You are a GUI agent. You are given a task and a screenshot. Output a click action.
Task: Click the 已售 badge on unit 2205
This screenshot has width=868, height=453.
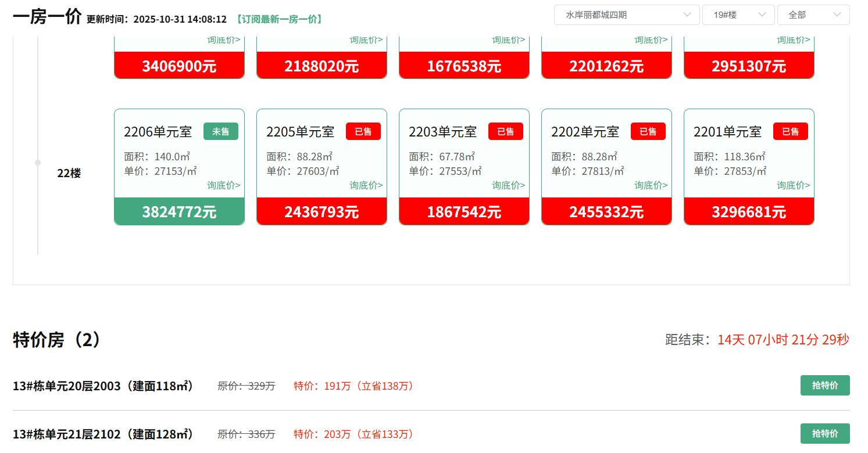pyautogui.click(x=363, y=132)
